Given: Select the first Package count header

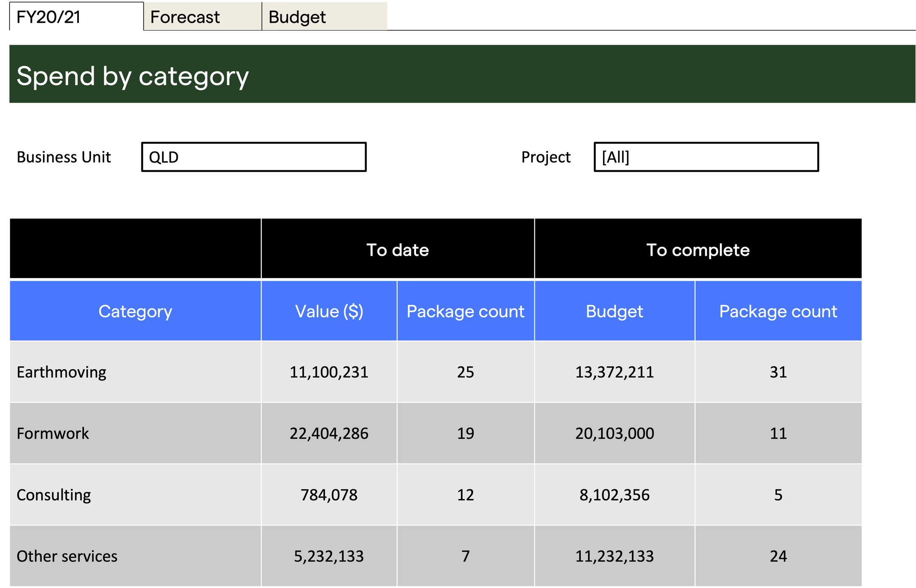Looking at the screenshot, I should pos(465,311).
